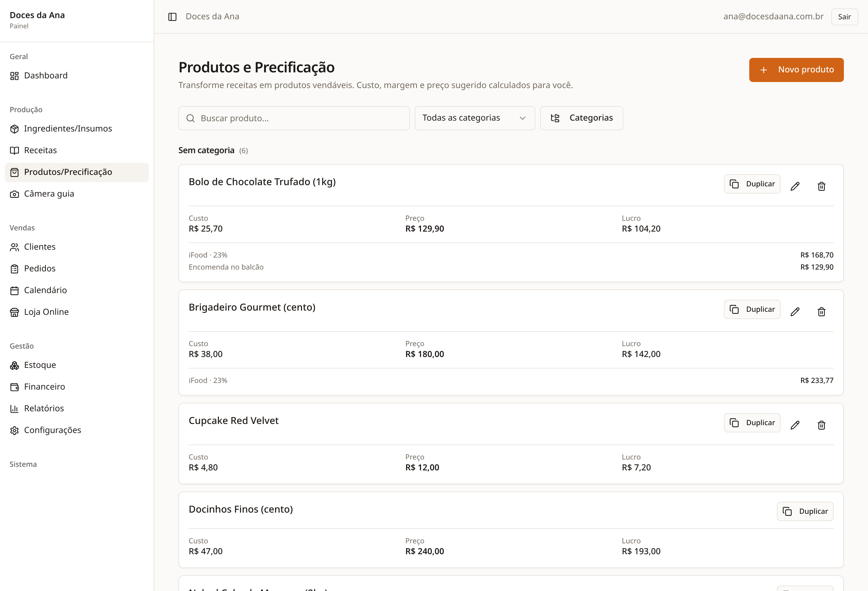Toggle the sidebar panel icon
Viewport: 868px width, 591px height.
[x=172, y=17]
